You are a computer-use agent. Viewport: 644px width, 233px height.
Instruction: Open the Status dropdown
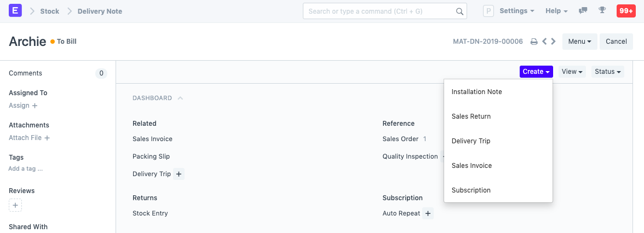pyautogui.click(x=607, y=72)
